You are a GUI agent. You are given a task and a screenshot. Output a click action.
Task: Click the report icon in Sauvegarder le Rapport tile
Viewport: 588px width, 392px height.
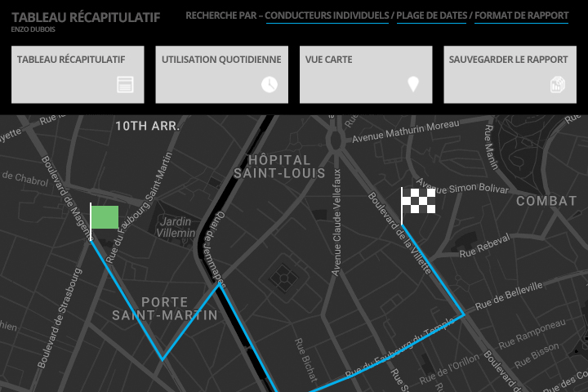coord(558,84)
